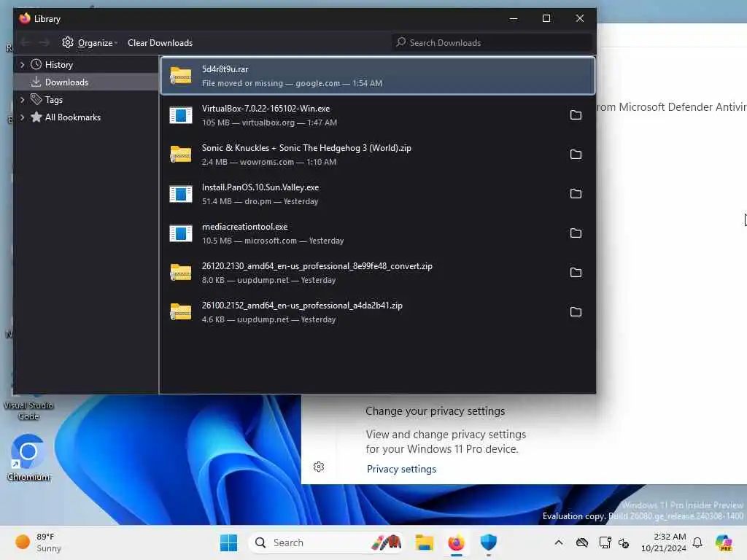Show 26100.2152 professional zip in folder
Screen dimensions: 747x560
(x=576, y=312)
